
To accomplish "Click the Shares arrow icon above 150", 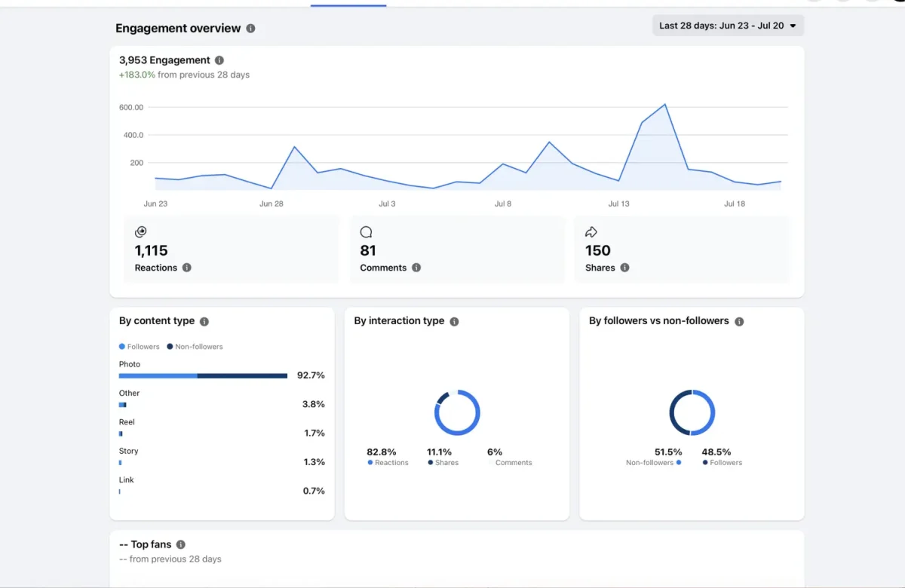I will 591,232.
